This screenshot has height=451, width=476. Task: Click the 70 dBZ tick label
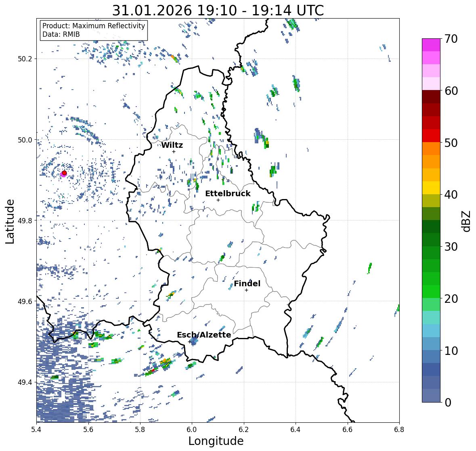click(x=451, y=39)
